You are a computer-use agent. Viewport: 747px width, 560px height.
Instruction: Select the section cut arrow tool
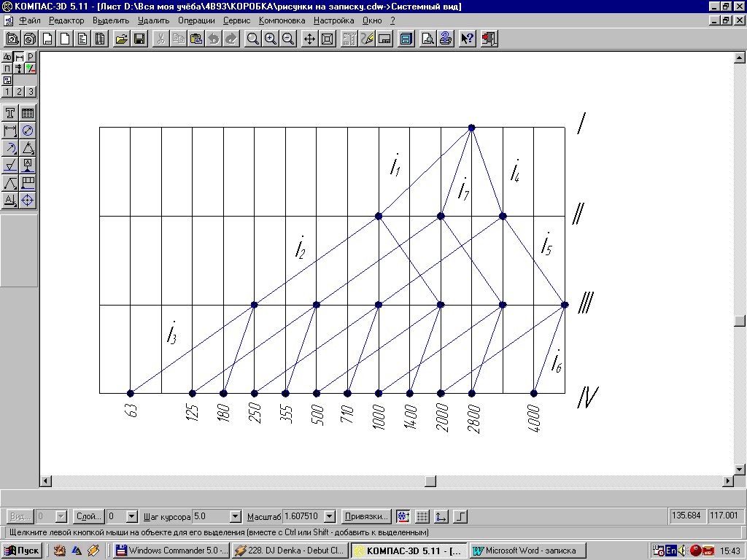10,200
